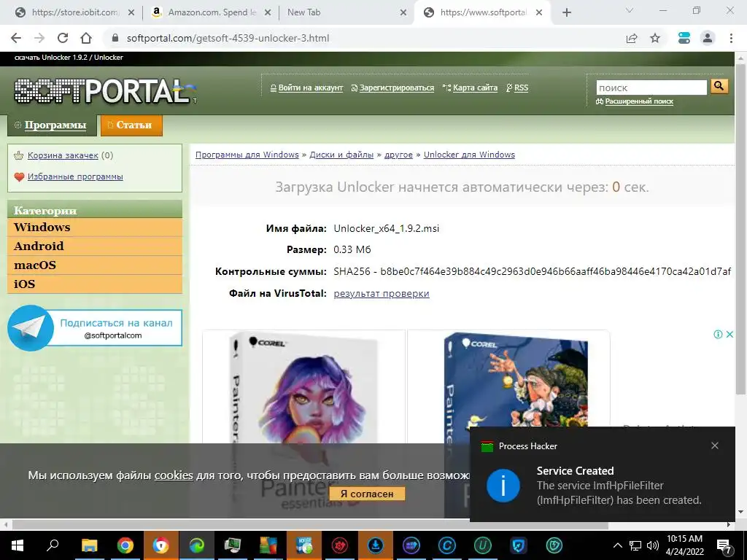Share this page via share icon
Image resolution: width=747 pixels, height=560 pixels.
(x=632, y=38)
